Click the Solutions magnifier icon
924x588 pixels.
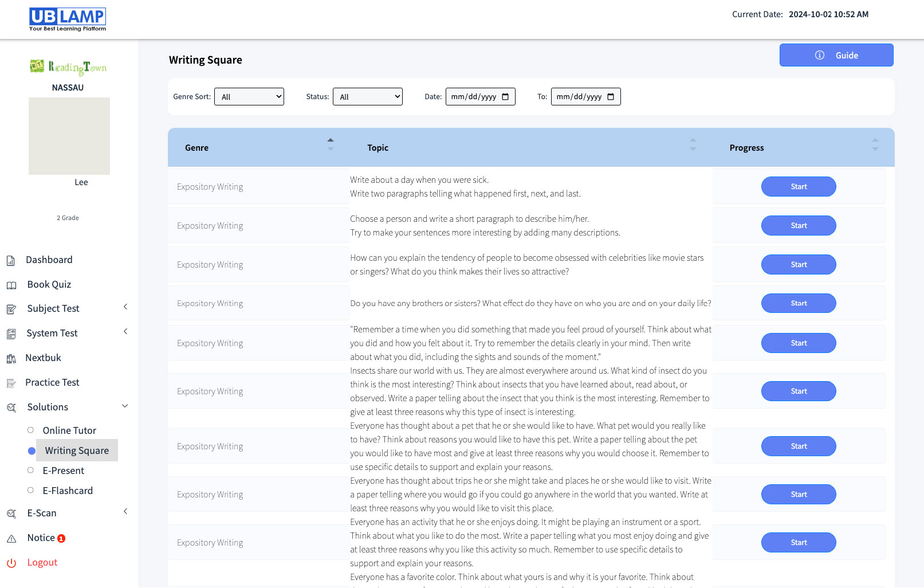pyautogui.click(x=11, y=408)
